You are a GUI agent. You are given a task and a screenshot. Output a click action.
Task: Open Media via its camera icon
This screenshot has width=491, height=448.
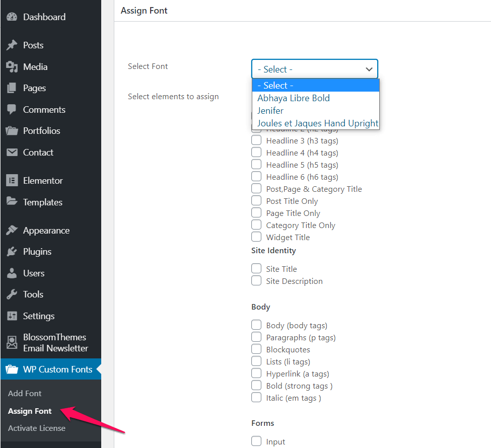tap(12, 67)
